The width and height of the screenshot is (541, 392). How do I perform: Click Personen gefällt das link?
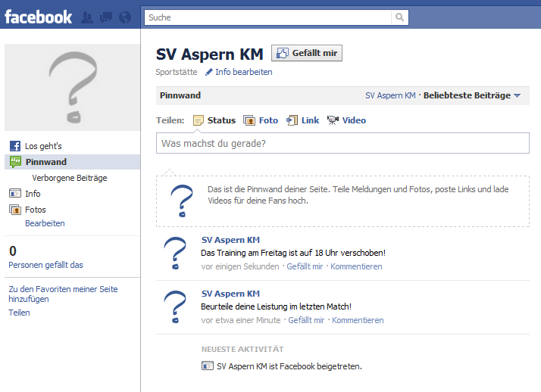(x=45, y=265)
